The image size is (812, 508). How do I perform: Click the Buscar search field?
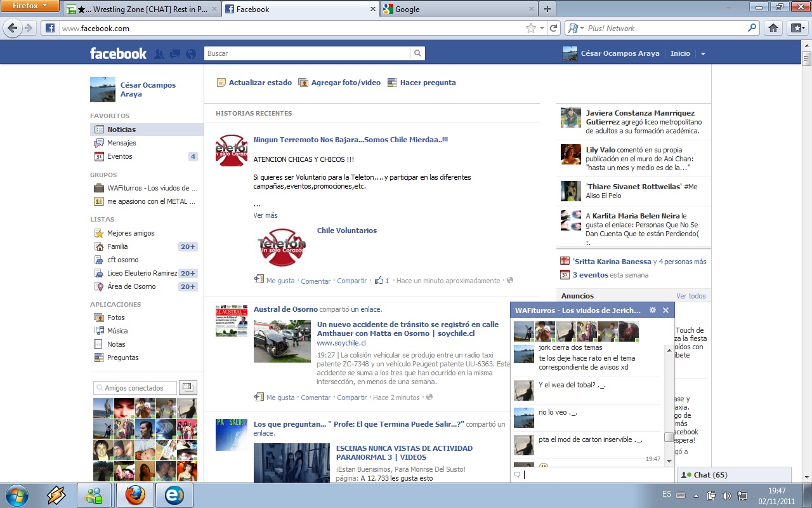pyautogui.click(x=308, y=53)
